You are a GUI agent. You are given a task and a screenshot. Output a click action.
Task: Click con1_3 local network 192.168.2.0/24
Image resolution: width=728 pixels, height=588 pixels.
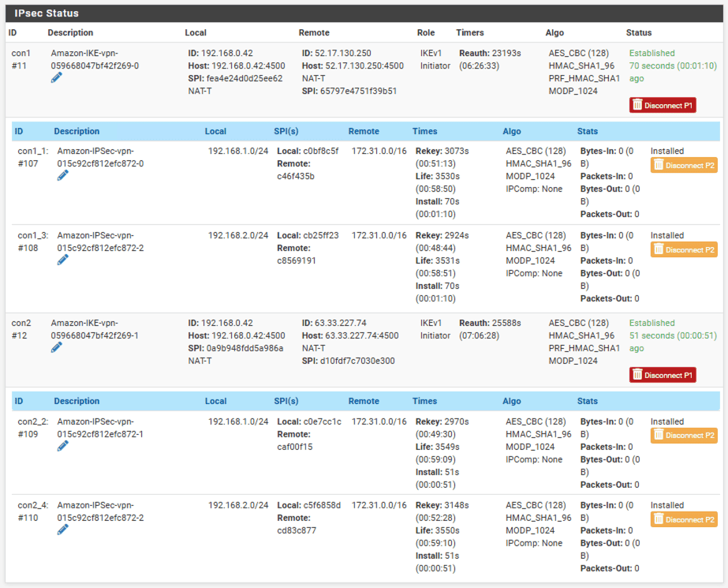coord(238,235)
